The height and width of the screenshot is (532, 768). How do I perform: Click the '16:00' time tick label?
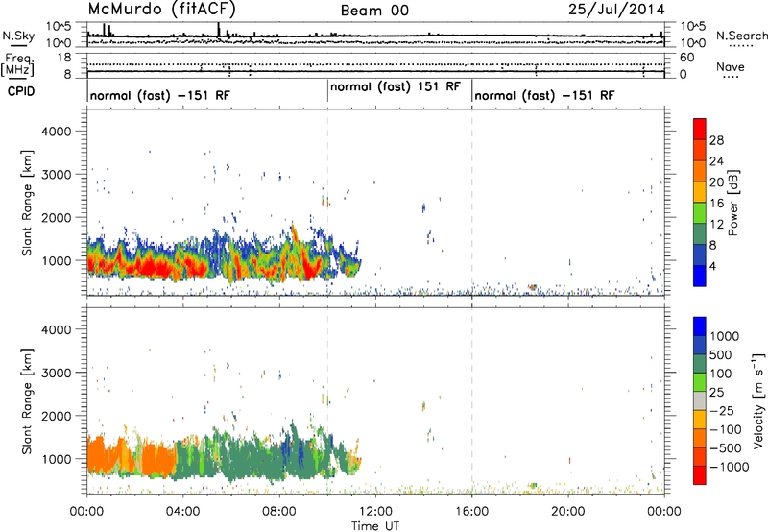tap(471, 512)
